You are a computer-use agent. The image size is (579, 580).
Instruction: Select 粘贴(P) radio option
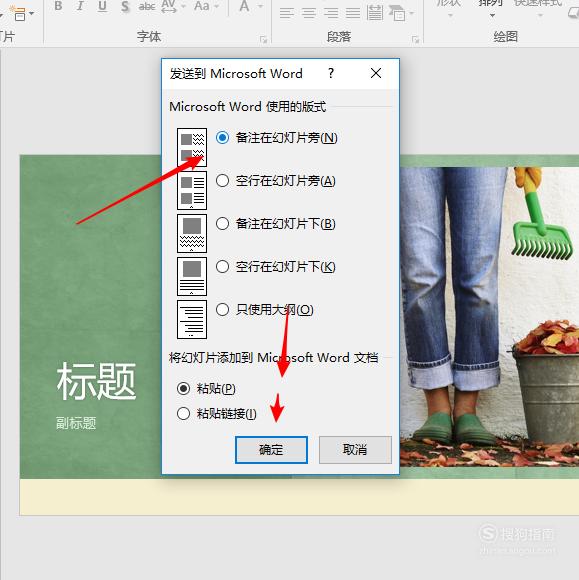pos(206,389)
